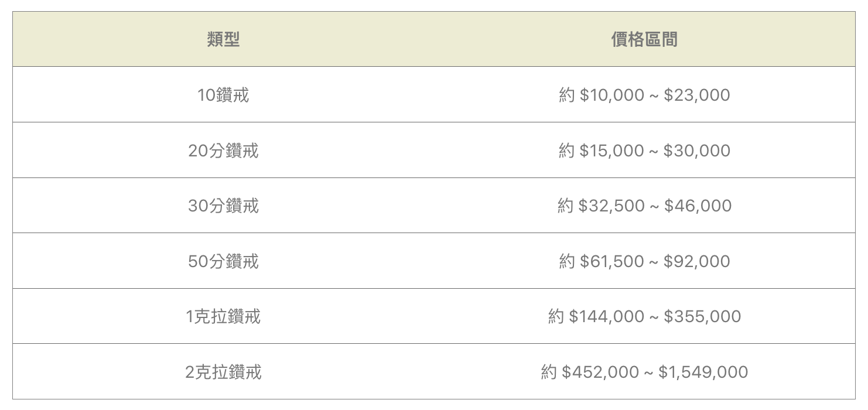Click price range 約 $144,000 ~ $355,000
This screenshot has height=410, width=868.
(644, 316)
